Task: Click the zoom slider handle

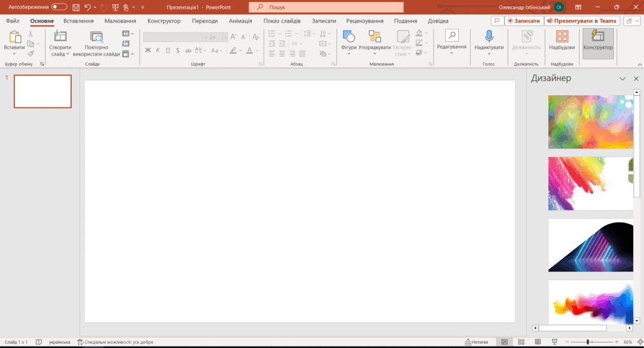Action: pyautogui.click(x=588, y=342)
